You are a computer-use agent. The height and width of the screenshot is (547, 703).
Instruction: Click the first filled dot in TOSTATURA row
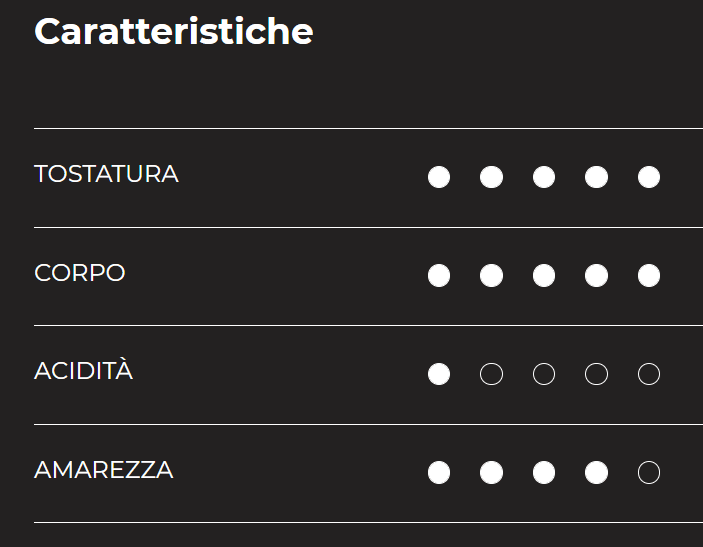[439, 177]
